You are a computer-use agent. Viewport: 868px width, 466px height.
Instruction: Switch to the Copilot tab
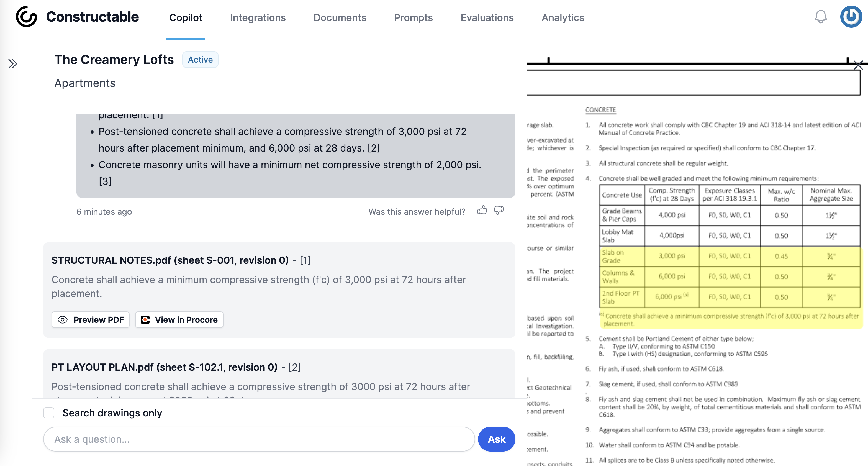[x=186, y=17]
